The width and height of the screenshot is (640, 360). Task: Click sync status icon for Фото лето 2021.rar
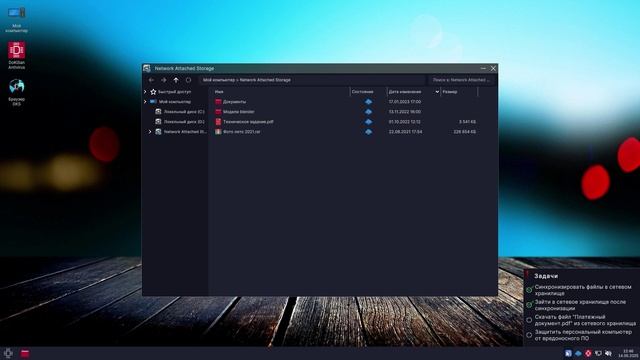tap(368, 132)
